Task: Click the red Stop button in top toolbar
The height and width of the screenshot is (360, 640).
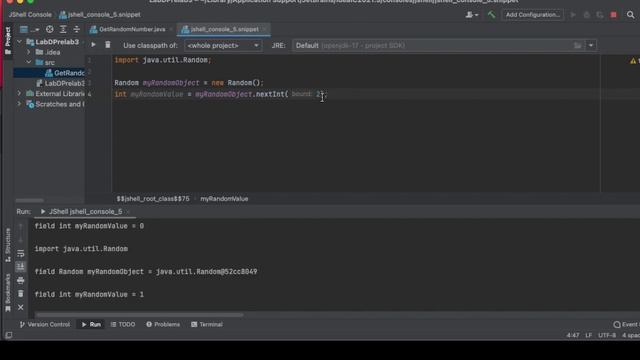Action: [x=613, y=15]
